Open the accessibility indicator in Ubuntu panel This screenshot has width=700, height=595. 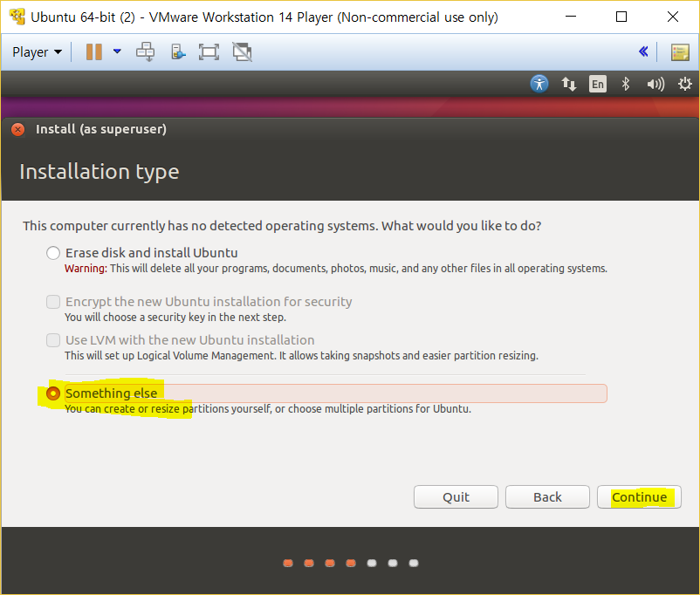pos(539,84)
